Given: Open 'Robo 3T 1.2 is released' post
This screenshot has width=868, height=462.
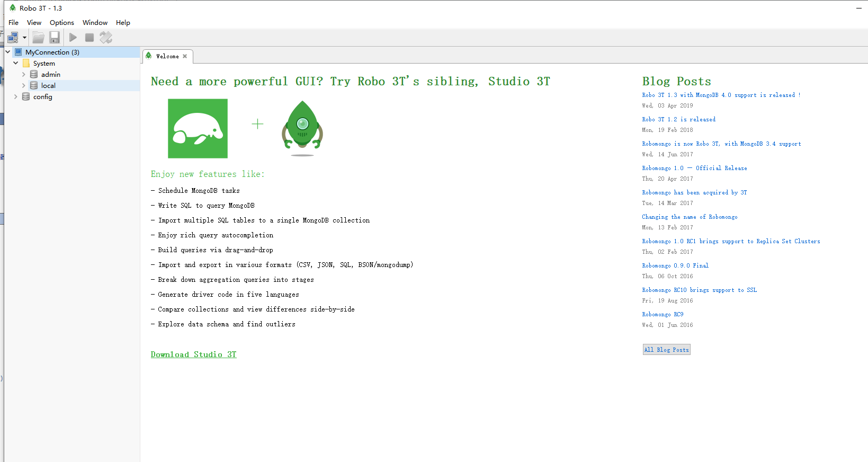Looking at the screenshot, I should pos(678,119).
